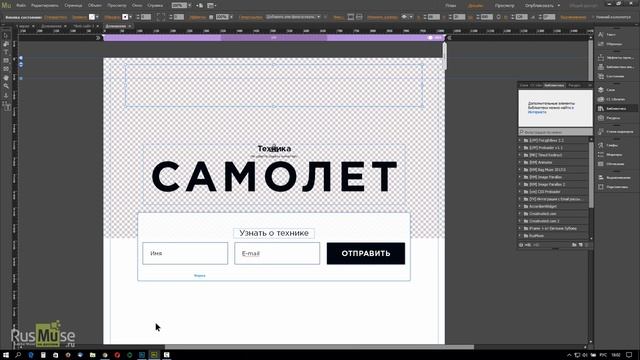
Task: Click the new folder icon at the Library panel bottom
Action: [574, 245]
